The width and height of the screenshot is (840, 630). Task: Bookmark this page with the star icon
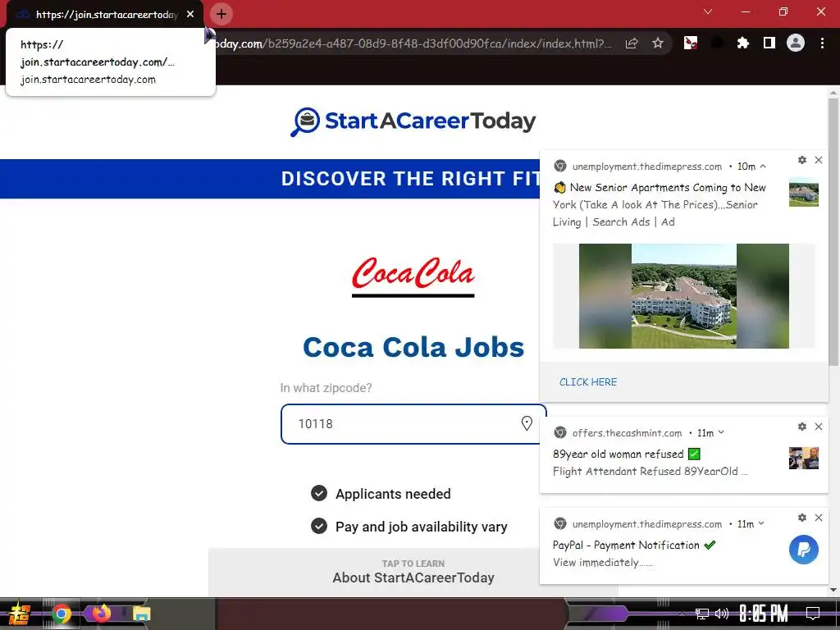click(x=658, y=43)
